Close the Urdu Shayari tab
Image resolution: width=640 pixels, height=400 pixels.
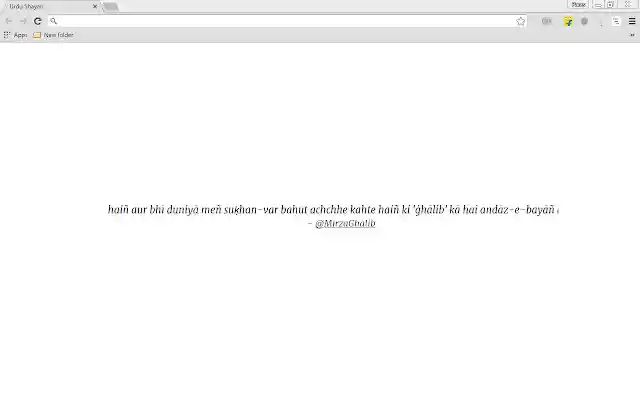[95, 7]
